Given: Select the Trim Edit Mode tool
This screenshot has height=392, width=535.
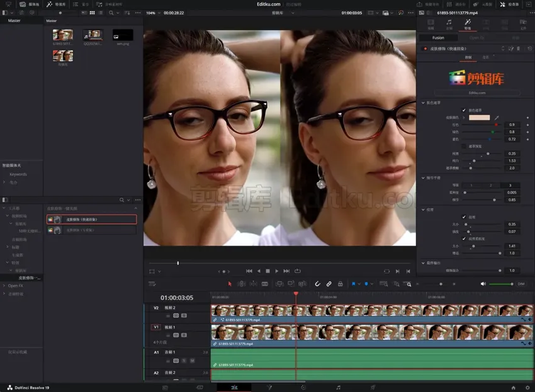Looking at the screenshot, I should coord(241,284).
